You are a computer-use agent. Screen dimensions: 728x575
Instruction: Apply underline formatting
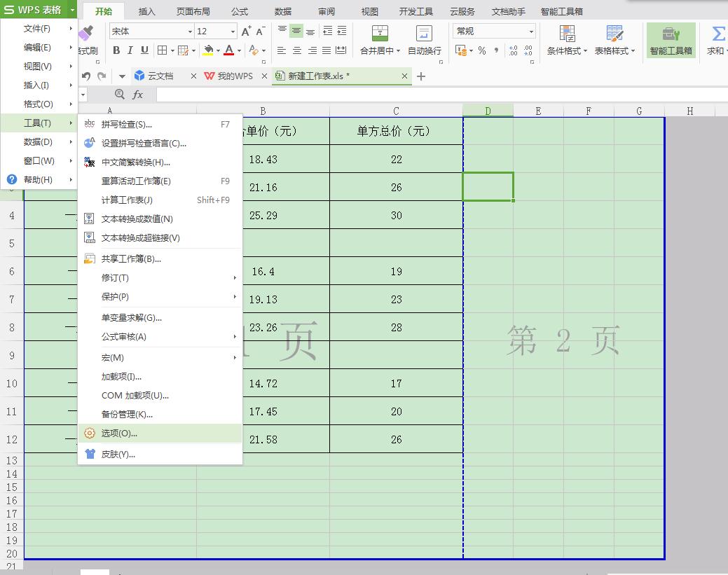pos(144,50)
